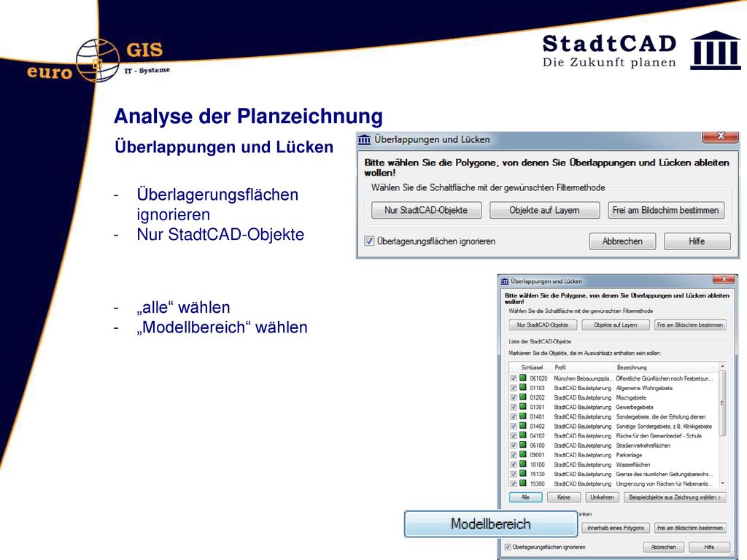Click Abbrechen in the object-list dialog

tap(664, 547)
